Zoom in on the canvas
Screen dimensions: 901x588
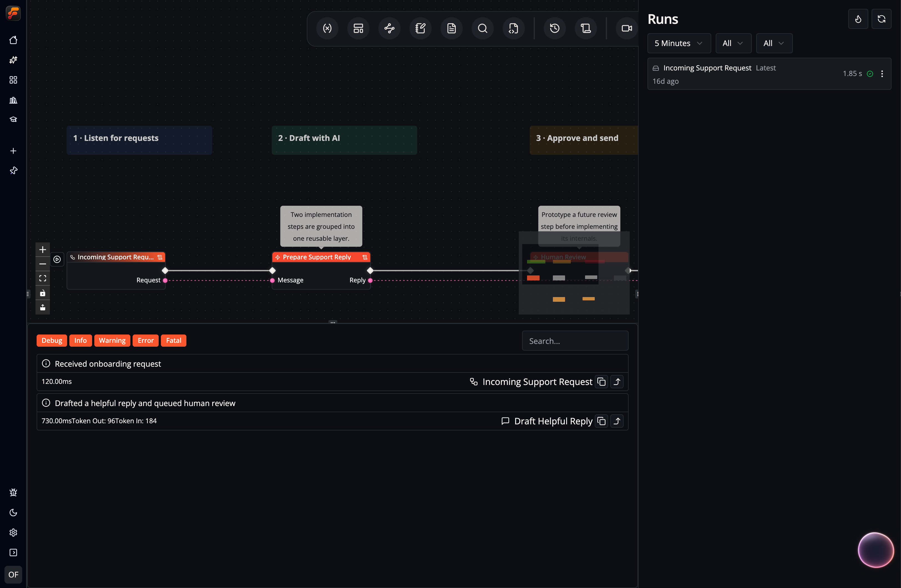43,250
